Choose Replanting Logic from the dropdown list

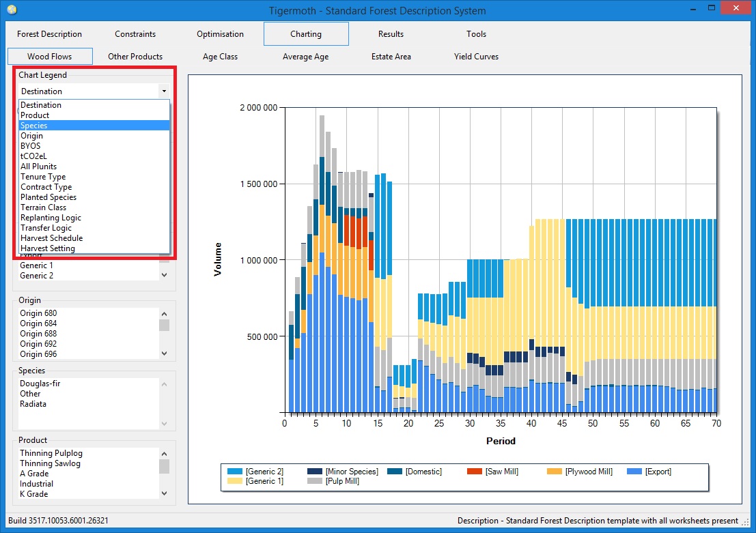[94, 217]
